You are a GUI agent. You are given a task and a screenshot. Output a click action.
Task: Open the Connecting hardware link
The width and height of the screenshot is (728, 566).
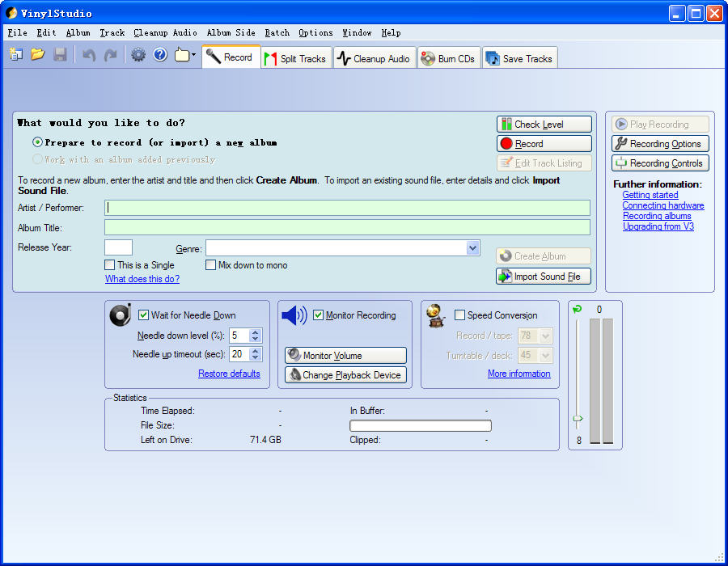pyautogui.click(x=663, y=205)
